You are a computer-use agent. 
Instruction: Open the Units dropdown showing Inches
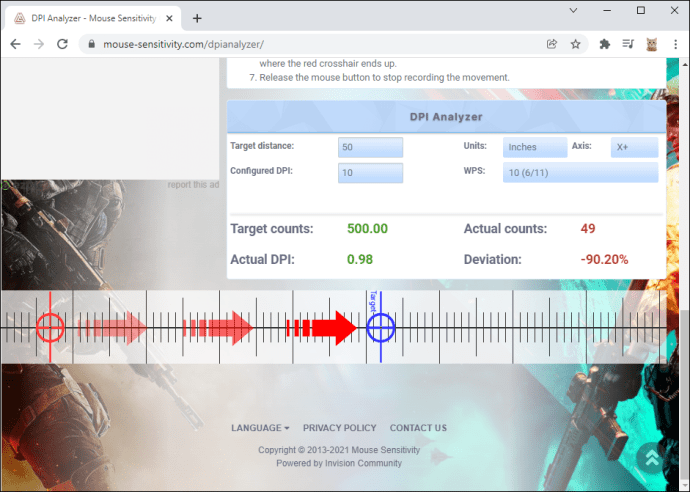(535, 147)
